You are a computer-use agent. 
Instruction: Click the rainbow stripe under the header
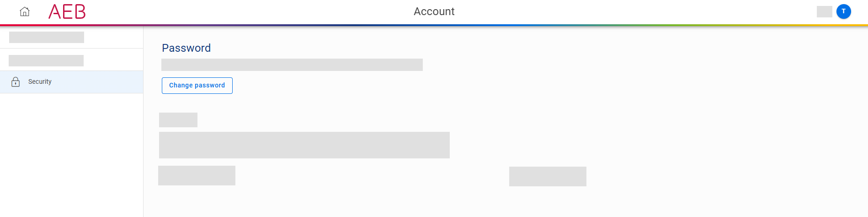434,25
